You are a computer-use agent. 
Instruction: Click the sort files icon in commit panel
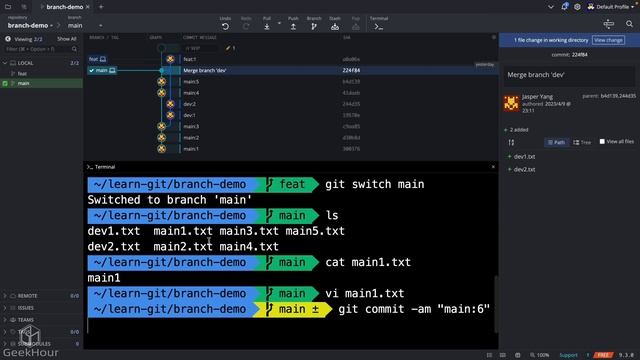[511, 142]
